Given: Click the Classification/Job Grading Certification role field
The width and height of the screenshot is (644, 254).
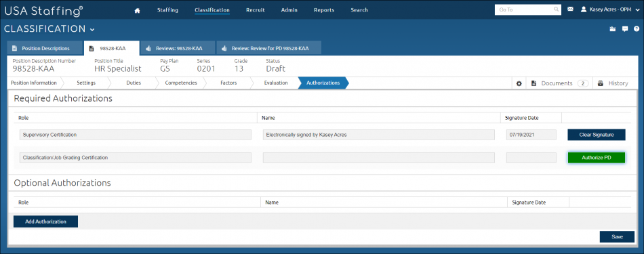Looking at the screenshot, I should click(x=136, y=158).
